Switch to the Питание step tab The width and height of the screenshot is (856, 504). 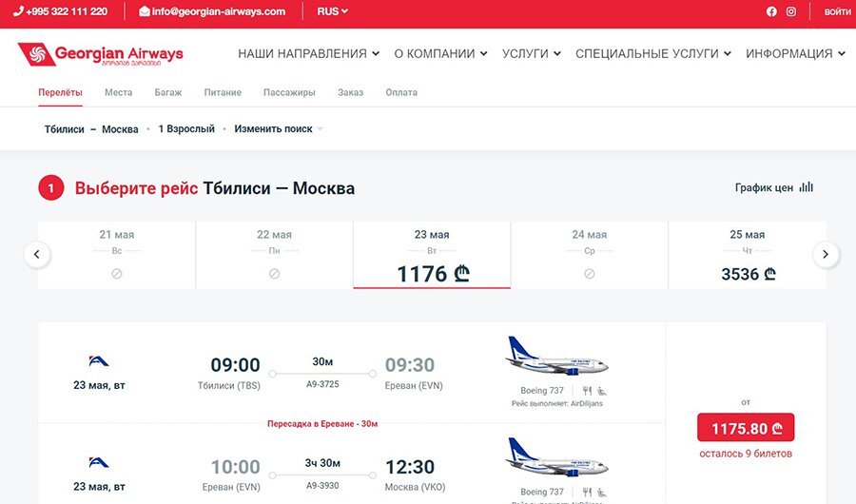point(223,92)
